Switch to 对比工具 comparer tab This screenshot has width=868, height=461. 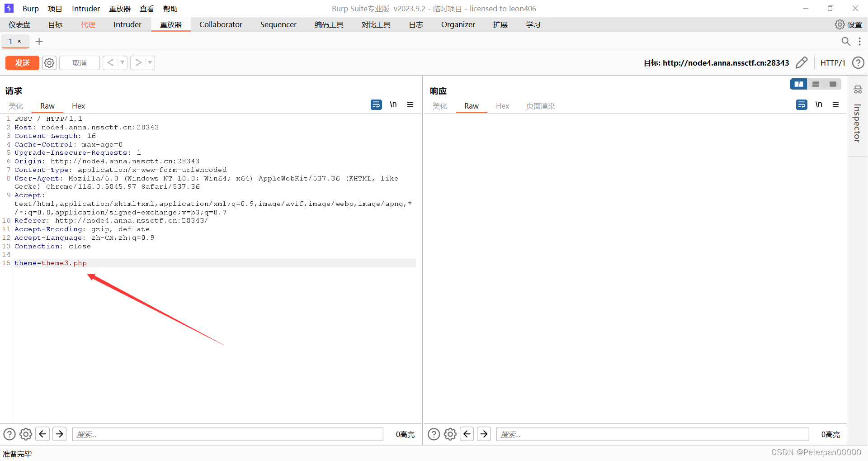[376, 24]
